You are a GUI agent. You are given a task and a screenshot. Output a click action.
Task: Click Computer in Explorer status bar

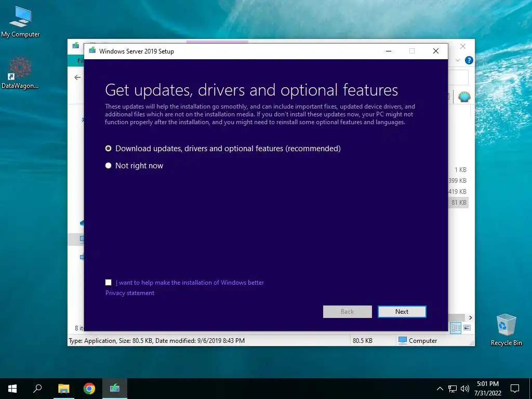pyautogui.click(x=418, y=341)
